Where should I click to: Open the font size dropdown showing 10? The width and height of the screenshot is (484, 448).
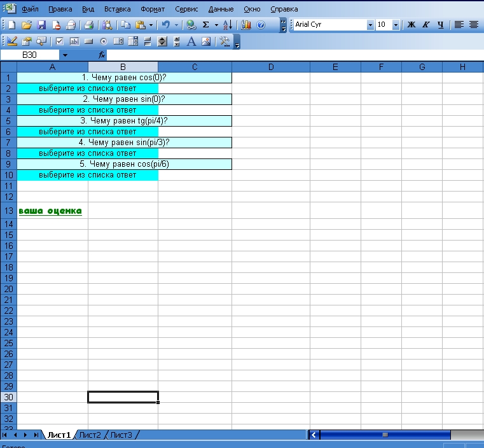click(x=396, y=25)
